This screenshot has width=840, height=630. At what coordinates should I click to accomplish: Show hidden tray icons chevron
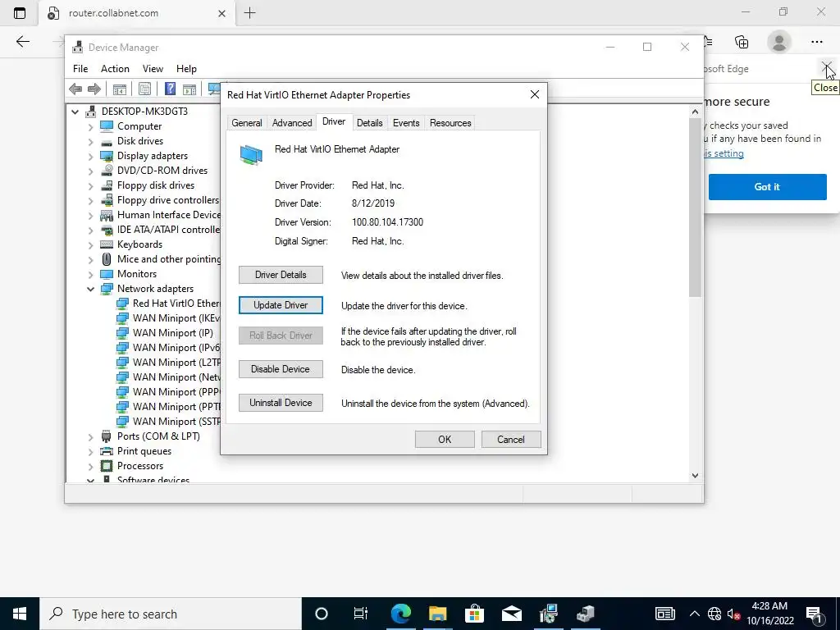point(694,614)
